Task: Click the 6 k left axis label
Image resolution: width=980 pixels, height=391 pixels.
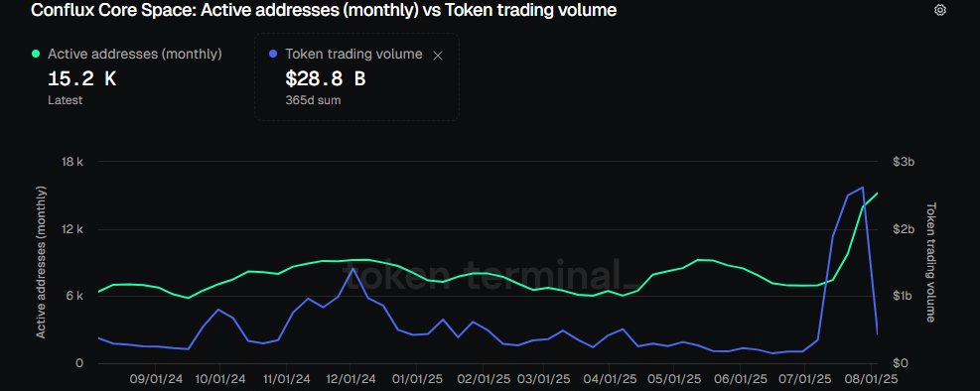Action: tap(74, 296)
